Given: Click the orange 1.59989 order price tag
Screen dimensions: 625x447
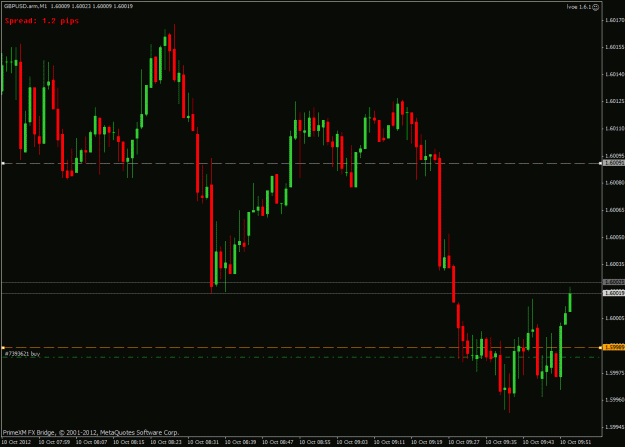Looking at the screenshot, I should [613, 347].
